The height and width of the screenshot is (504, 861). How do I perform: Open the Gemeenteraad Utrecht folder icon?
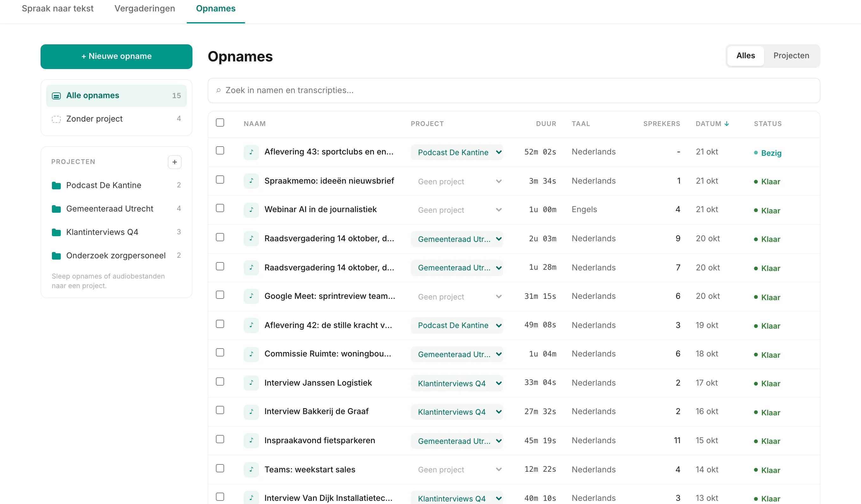coord(56,209)
